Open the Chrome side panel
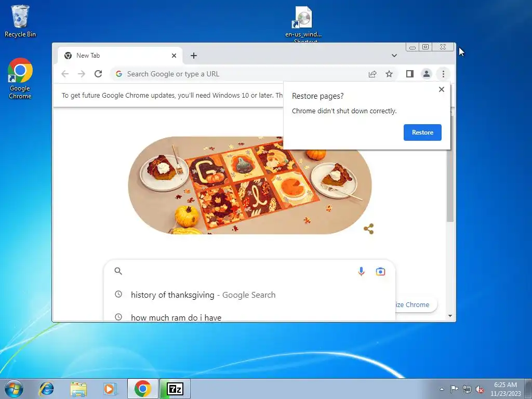The width and height of the screenshot is (532, 399). coord(410,74)
